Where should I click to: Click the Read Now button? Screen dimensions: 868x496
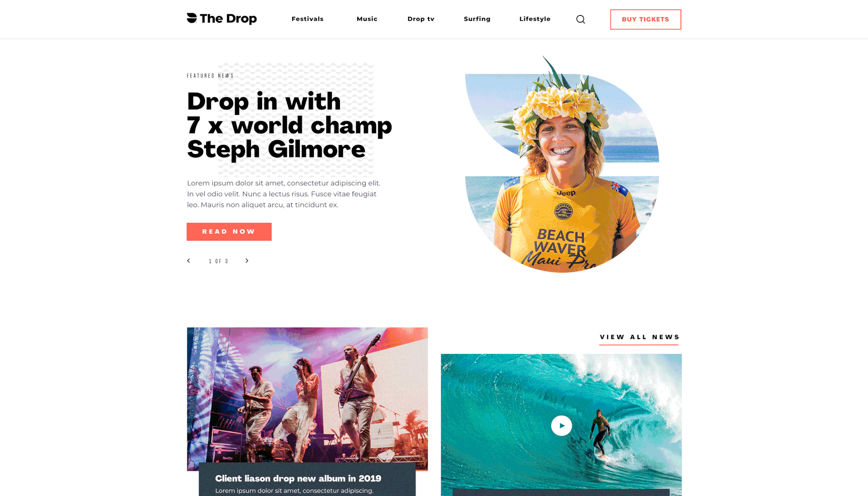[x=229, y=231]
